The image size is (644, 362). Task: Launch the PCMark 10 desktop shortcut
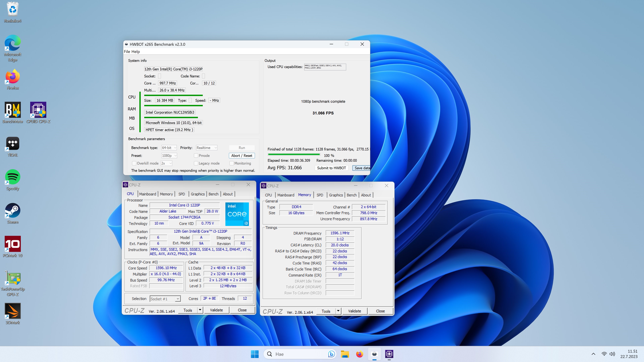click(13, 247)
